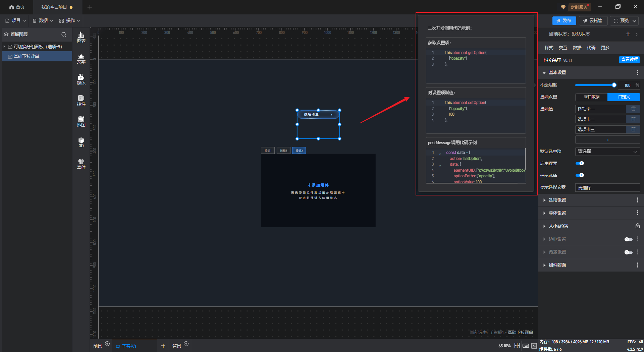Expand the 可切换分组面板 layer tree item
The width and height of the screenshot is (644, 352).
pos(4,47)
